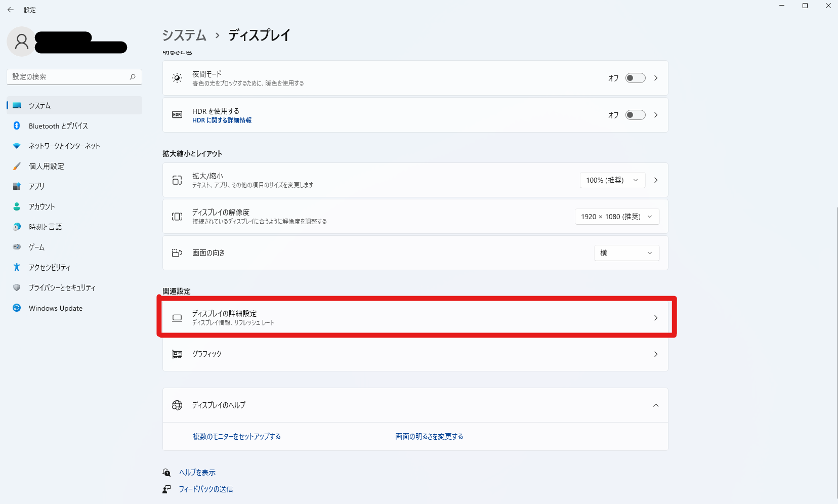Open アクセシビリティ settings page
The height and width of the screenshot is (504, 838).
[50, 268]
